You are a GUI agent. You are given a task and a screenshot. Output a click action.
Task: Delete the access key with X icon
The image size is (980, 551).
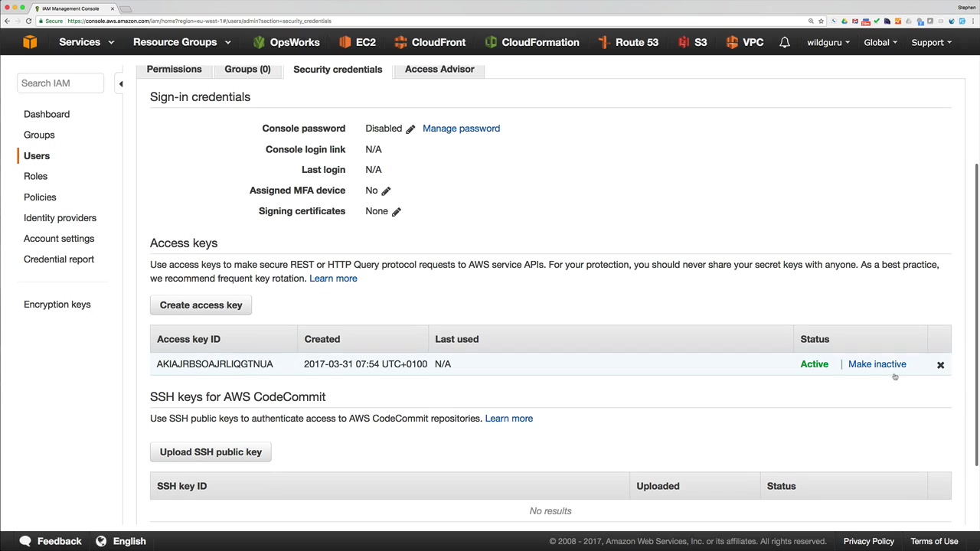tap(940, 365)
